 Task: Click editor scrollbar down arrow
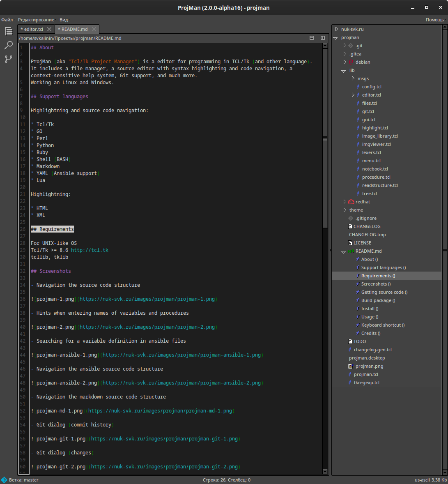[325, 471]
